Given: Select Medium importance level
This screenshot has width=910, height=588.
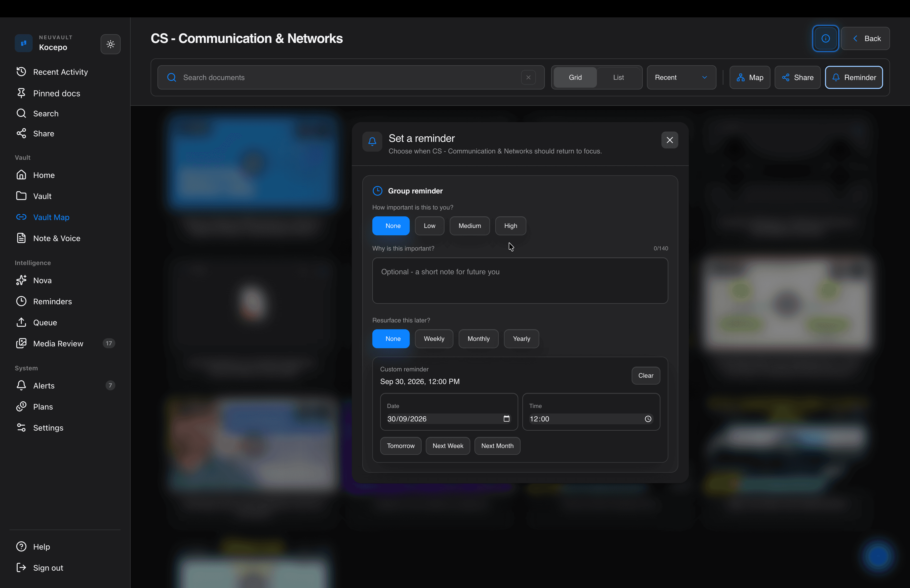Looking at the screenshot, I should pos(469,226).
